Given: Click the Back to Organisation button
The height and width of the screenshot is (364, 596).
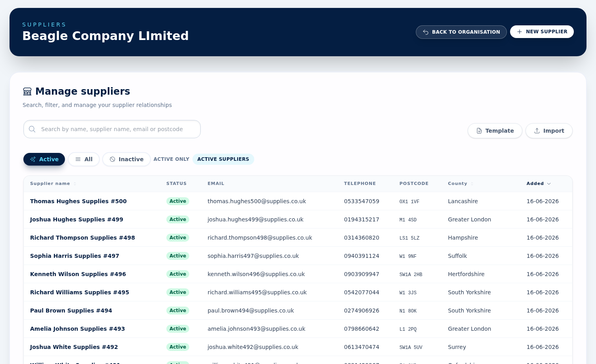Looking at the screenshot, I should tap(461, 32).
